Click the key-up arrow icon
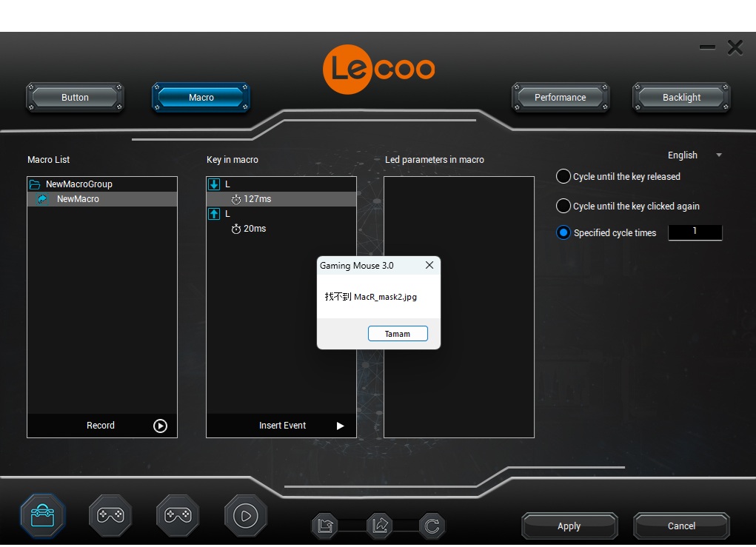This screenshot has height=547, width=756. (x=214, y=213)
